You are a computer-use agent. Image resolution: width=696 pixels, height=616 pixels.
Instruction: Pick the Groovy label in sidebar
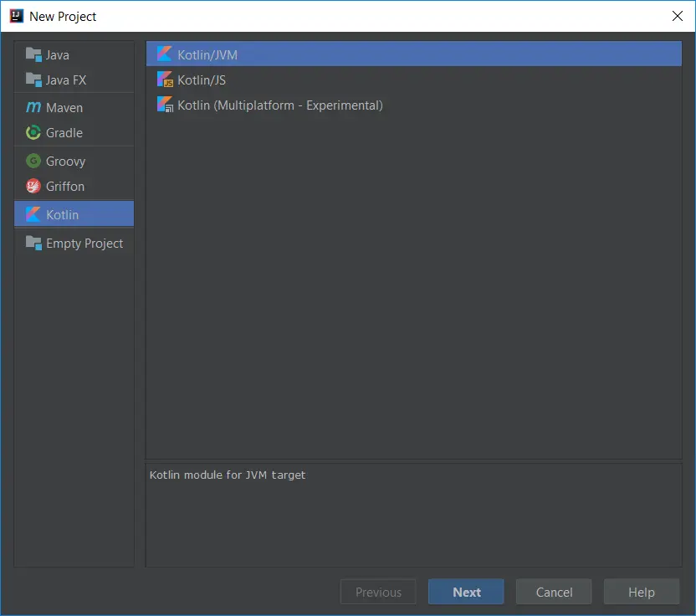coord(66,162)
